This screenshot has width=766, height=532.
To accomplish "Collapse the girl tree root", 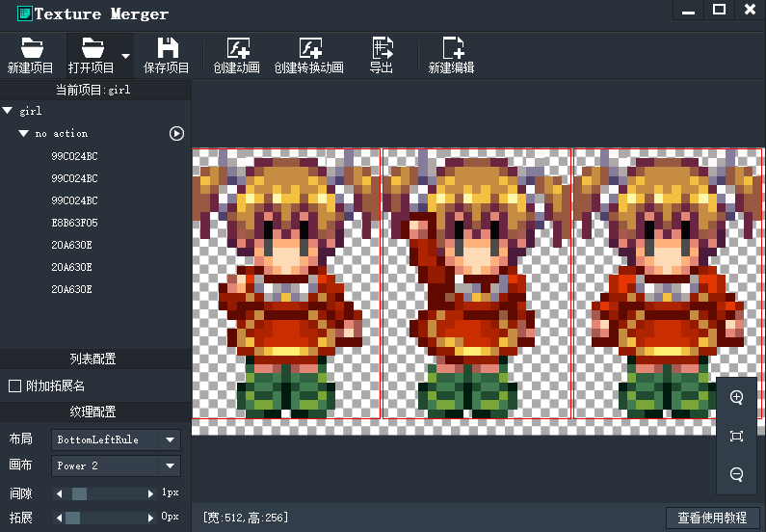I will [8, 111].
